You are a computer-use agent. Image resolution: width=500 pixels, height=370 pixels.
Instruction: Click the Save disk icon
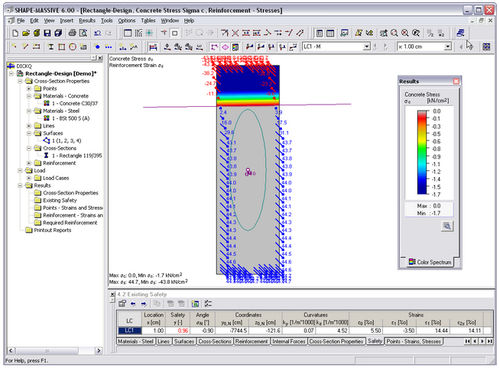(x=47, y=33)
